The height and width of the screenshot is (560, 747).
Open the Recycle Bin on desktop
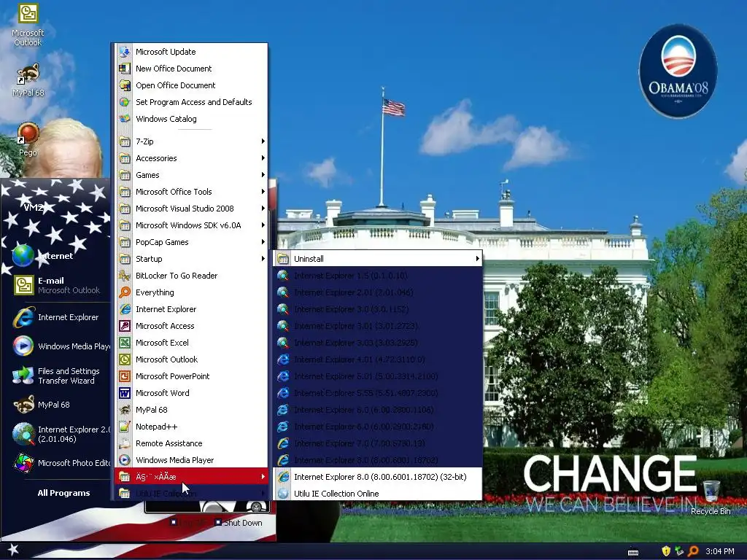[711, 497]
